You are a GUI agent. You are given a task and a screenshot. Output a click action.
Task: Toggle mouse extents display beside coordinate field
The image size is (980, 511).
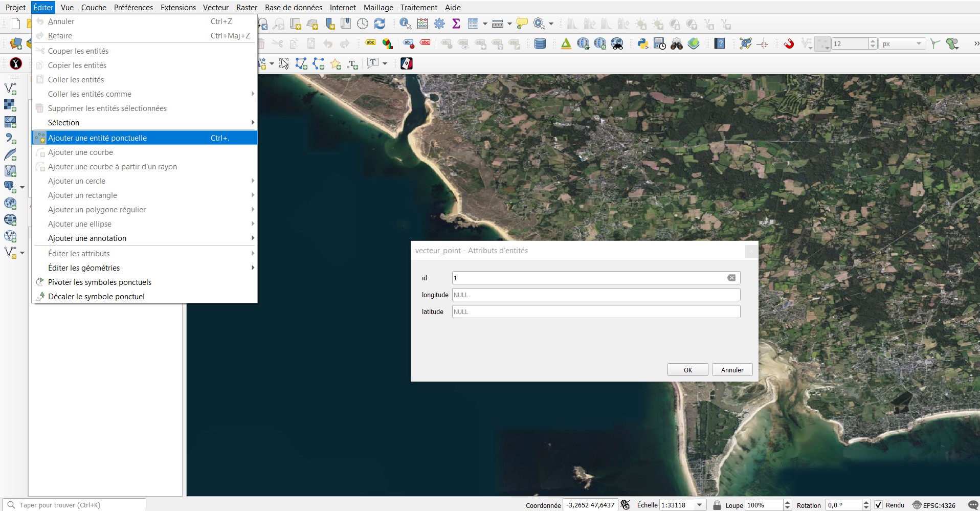(625, 505)
